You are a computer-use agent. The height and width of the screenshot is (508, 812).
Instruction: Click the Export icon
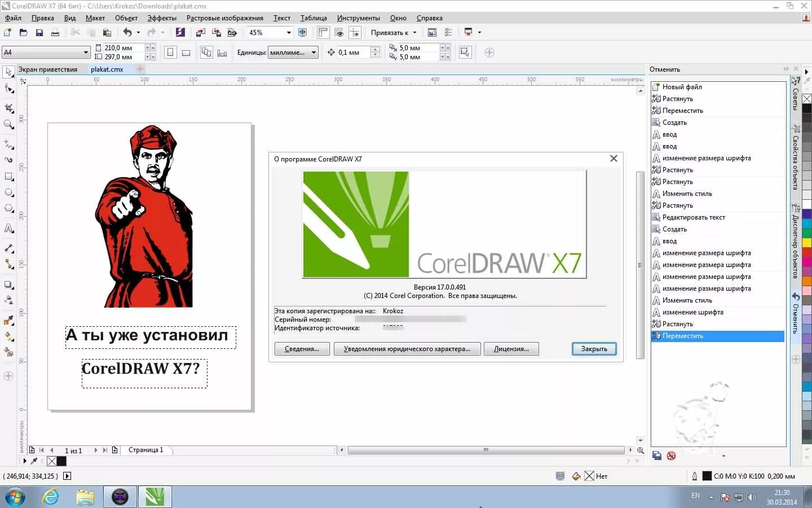click(216, 32)
